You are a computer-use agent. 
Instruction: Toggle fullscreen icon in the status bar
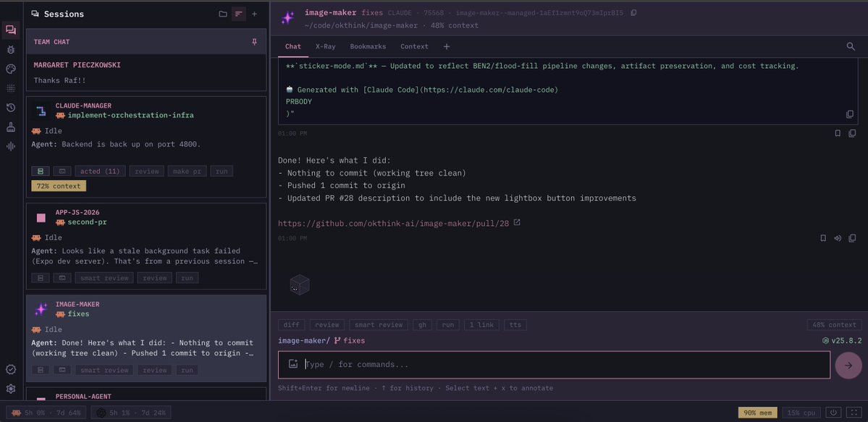point(854,413)
